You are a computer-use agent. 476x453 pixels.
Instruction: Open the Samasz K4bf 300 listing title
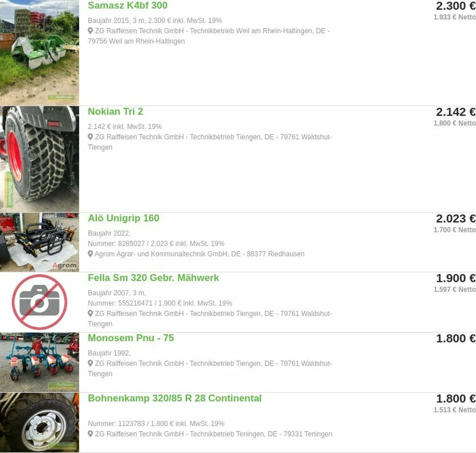click(128, 5)
